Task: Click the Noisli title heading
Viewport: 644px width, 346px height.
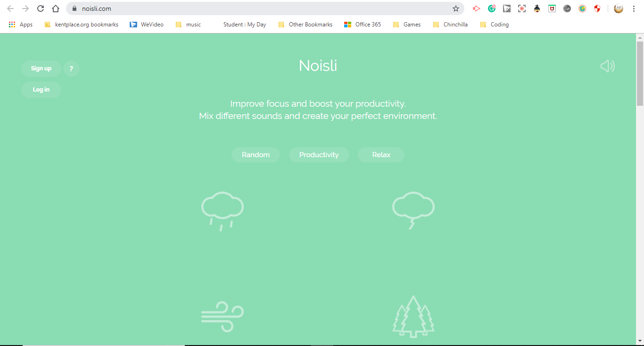Action: 318,65
